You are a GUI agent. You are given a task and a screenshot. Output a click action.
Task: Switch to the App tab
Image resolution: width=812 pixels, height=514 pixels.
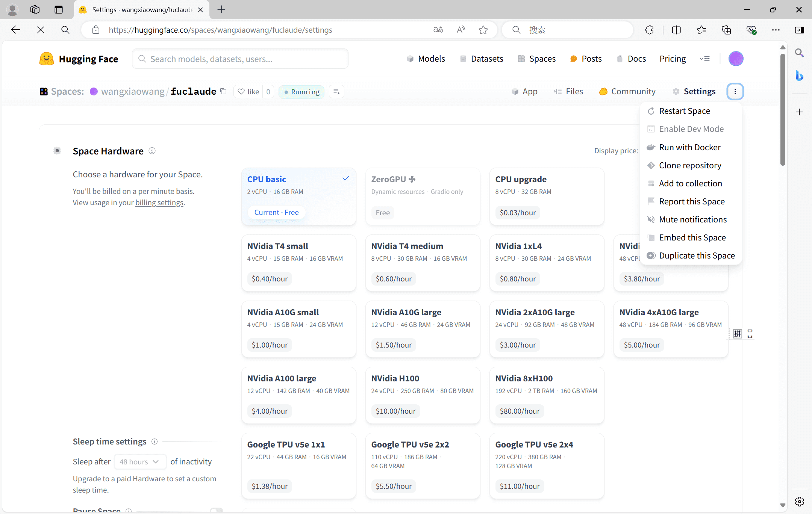[x=525, y=91]
